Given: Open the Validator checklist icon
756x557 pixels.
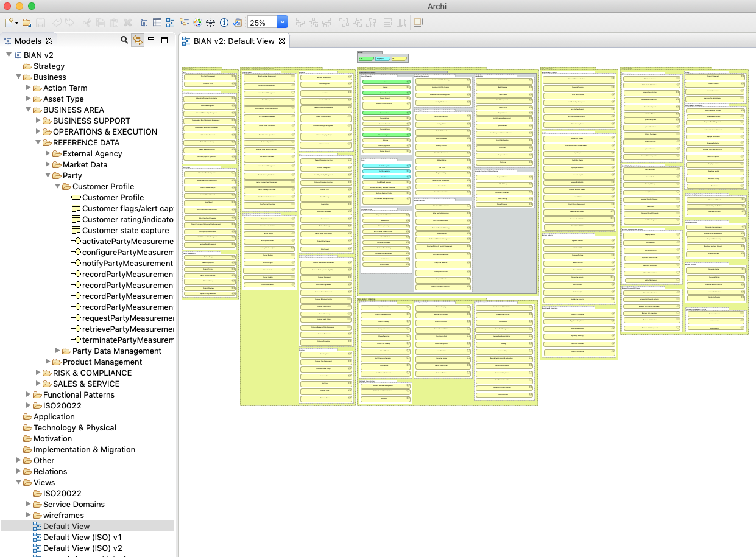Looking at the screenshot, I should [x=238, y=23].
